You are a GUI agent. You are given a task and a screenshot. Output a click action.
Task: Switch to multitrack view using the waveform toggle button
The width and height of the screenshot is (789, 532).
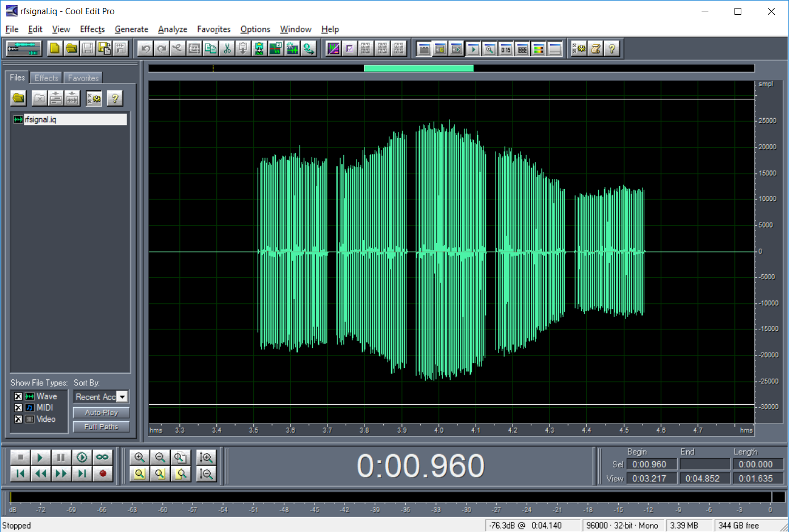(24, 48)
